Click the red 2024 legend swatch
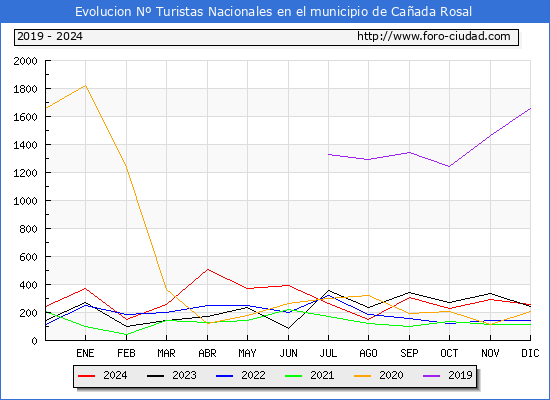Viewport: 550px width, 400px height. click(86, 376)
